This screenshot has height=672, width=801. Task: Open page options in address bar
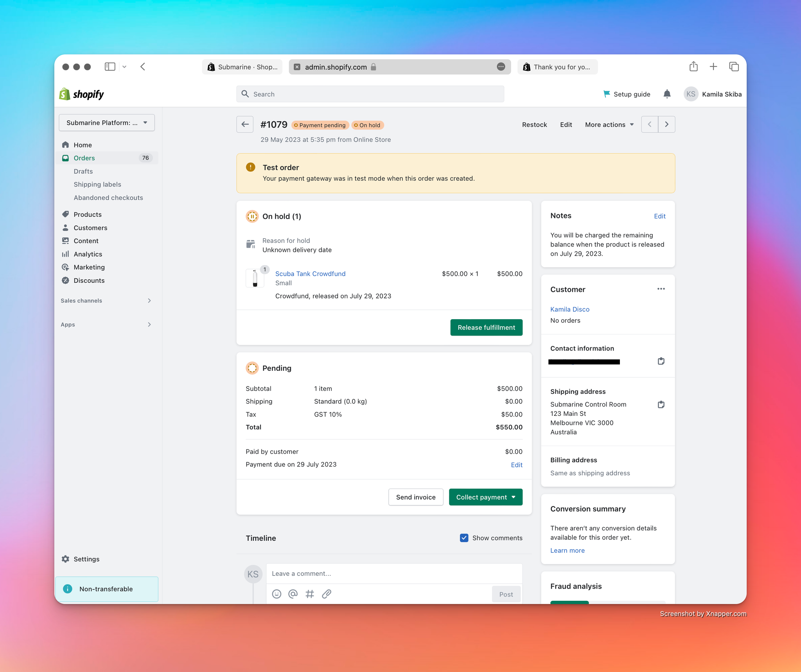pos(501,67)
